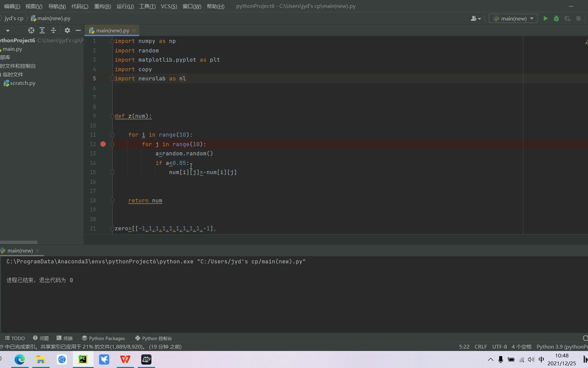Click the UTF-8 encoding in status bar
The image size is (588, 368).
coord(500,347)
